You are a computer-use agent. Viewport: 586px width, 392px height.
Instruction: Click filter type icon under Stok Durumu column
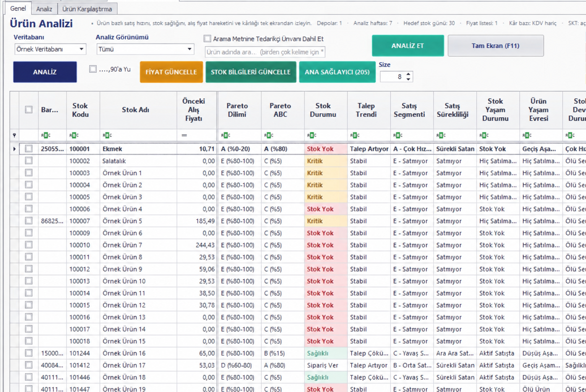click(312, 135)
